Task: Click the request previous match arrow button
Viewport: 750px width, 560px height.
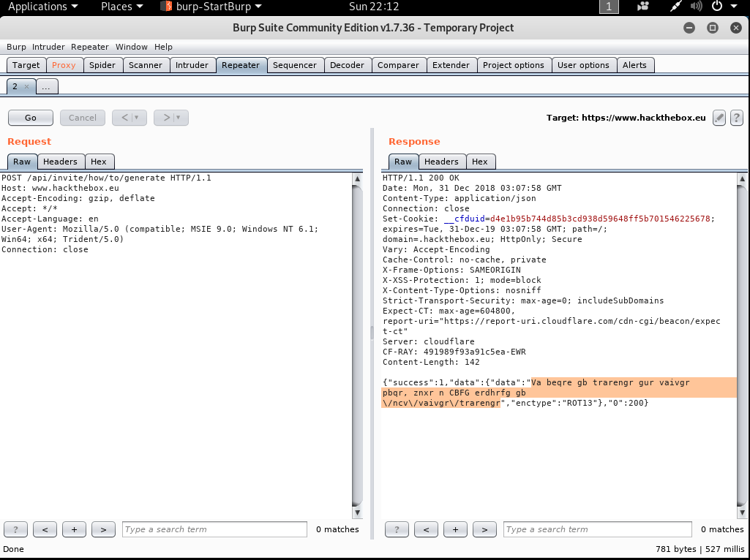Action: [x=45, y=529]
